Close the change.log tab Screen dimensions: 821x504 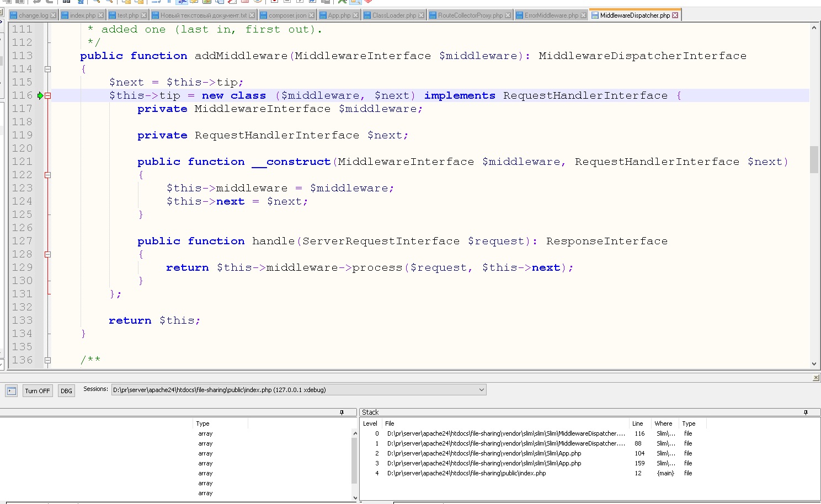(53, 15)
